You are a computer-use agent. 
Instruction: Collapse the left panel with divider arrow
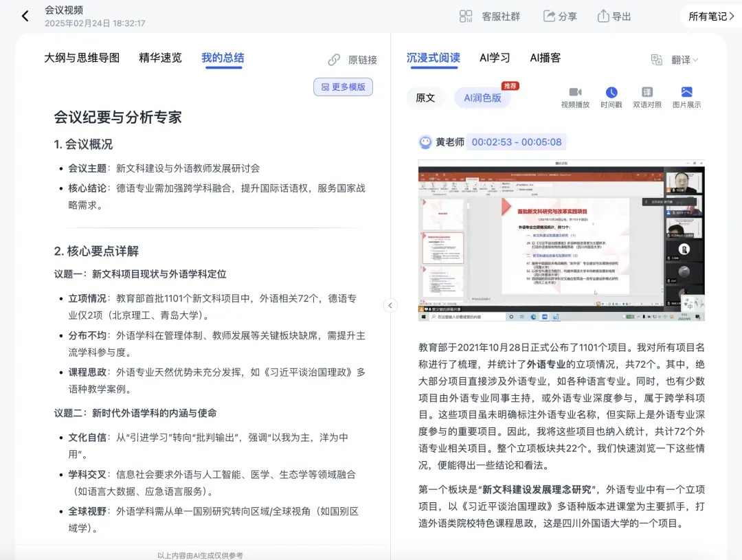390,305
